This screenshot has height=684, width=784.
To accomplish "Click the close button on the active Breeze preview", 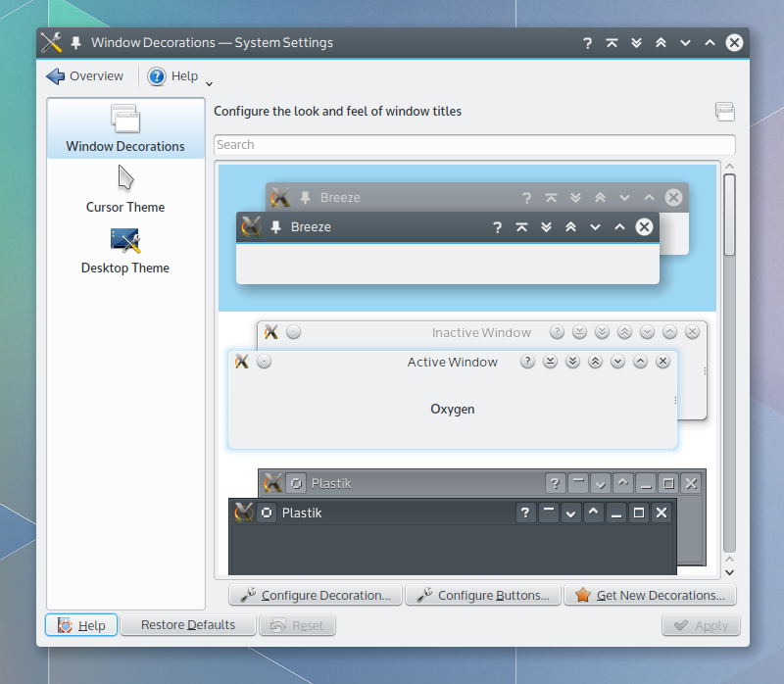I will click(644, 227).
